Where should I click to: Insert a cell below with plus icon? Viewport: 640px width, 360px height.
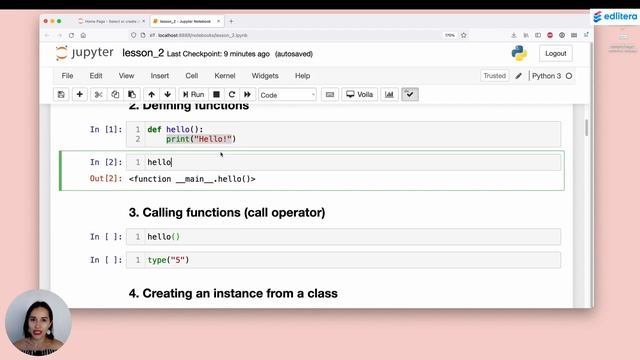(80, 95)
